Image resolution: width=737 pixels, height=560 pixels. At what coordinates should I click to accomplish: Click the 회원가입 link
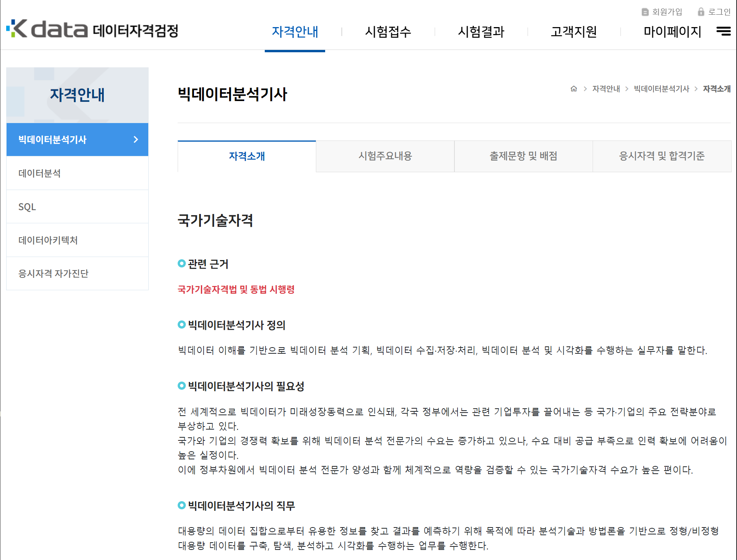pyautogui.click(x=662, y=12)
